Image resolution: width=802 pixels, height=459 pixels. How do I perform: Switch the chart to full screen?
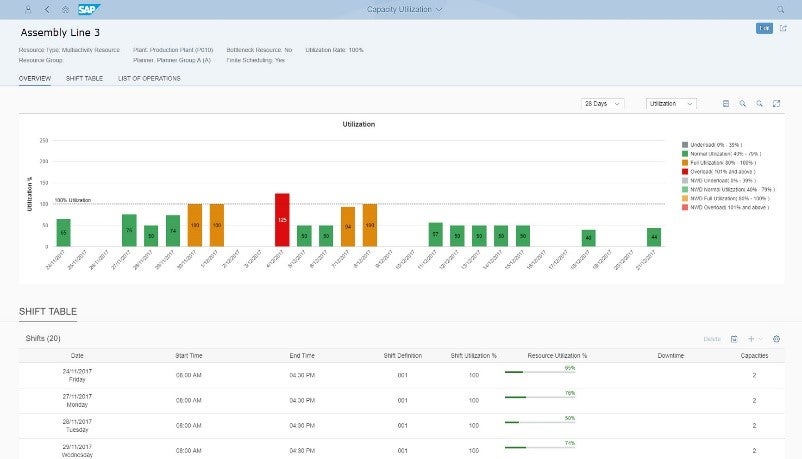pos(777,103)
